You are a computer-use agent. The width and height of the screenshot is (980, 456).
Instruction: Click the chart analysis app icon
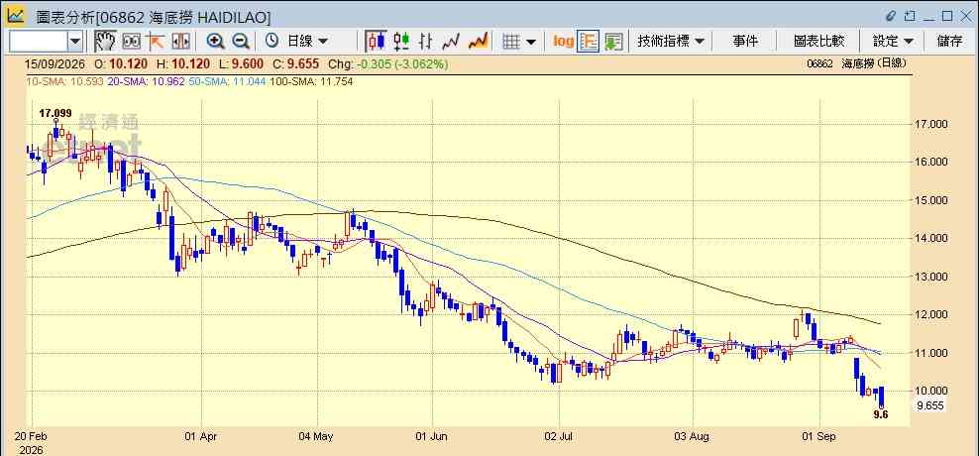pos(16,16)
